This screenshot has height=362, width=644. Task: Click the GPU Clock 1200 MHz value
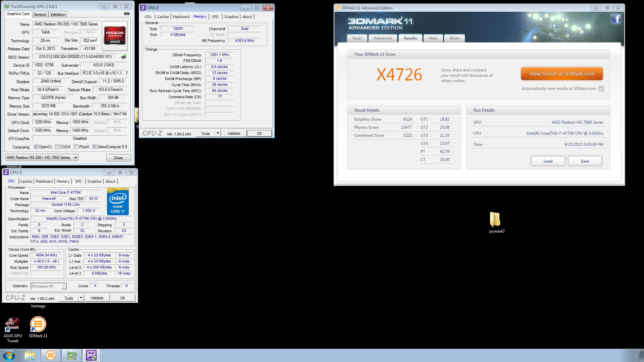(x=43, y=122)
